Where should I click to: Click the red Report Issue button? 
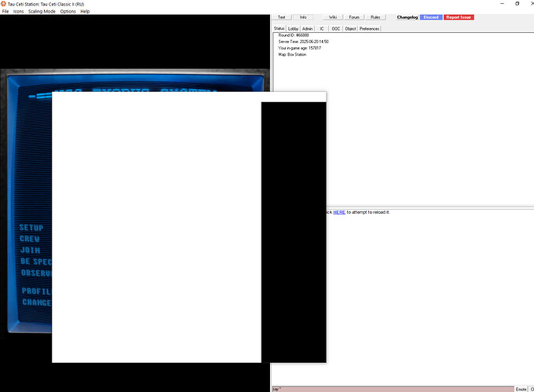[459, 17]
